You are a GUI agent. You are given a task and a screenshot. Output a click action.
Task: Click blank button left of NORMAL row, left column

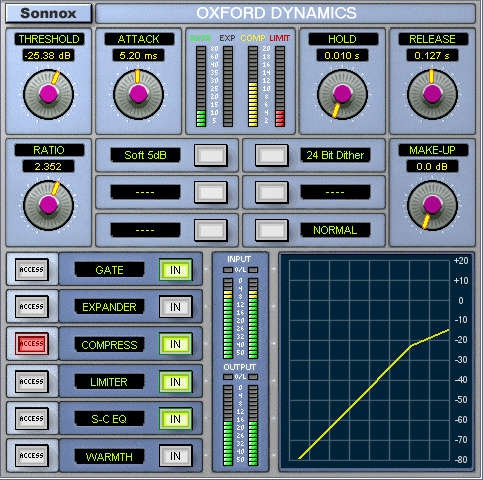coord(211,230)
